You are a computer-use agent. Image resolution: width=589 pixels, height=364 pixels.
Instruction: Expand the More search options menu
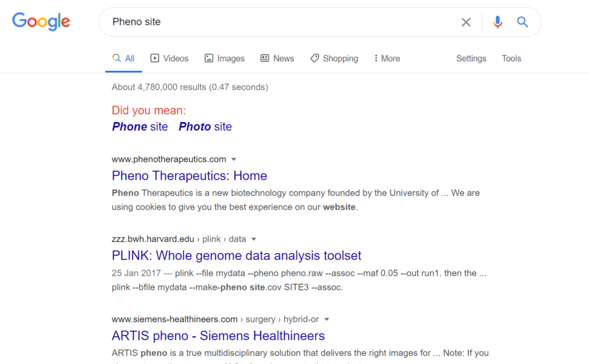pos(387,58)
